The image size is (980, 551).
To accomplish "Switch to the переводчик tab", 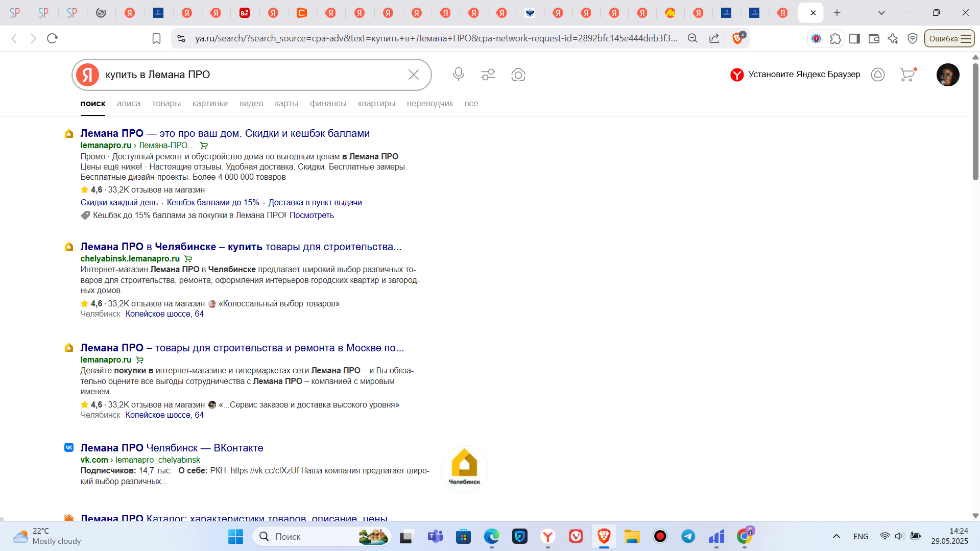I will tap(430, 103).
